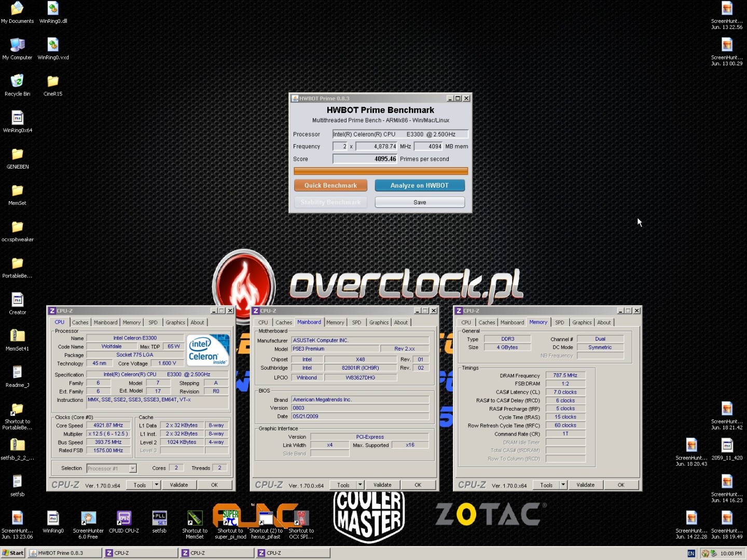Switch to Caches tab in left CPU-Z window

click(80, 323)
